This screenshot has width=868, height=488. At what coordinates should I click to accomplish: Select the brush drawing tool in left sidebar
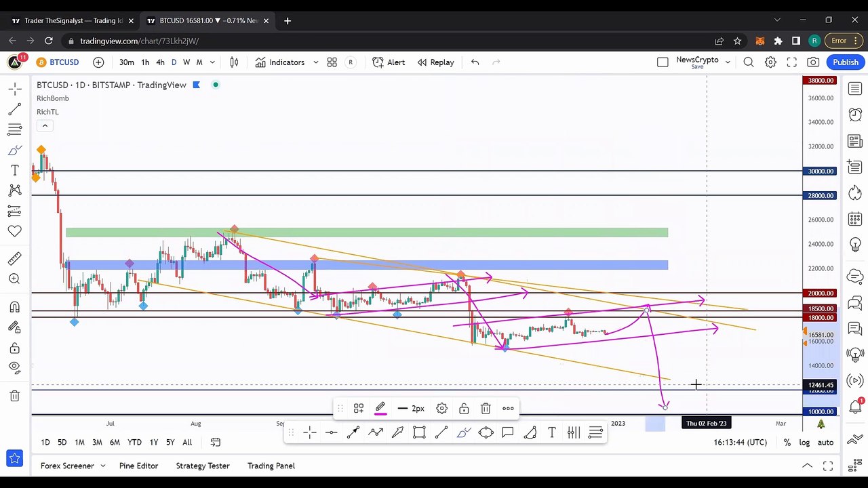pyautogui.click(x=14, y=150)
